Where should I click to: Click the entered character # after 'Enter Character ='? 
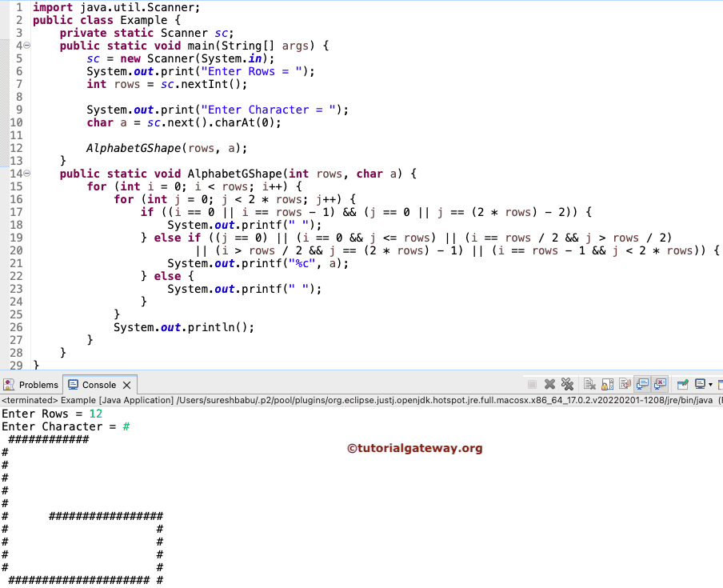click(x=126, y=426)
